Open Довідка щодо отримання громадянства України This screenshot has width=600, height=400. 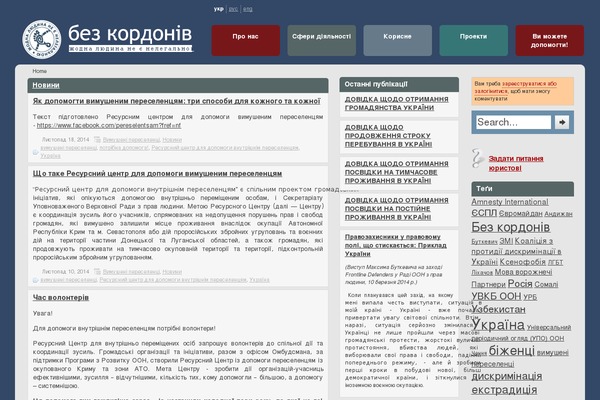click(x=396, y=103)
